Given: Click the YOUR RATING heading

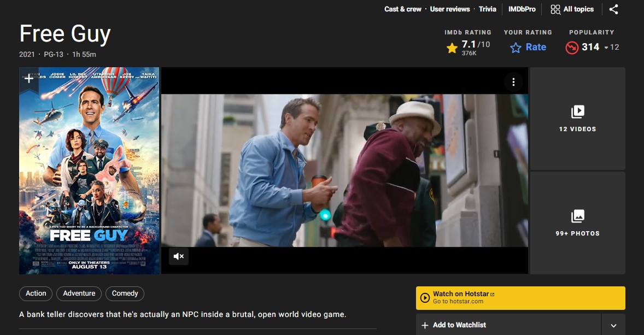Looking at the screenshot, I should tap(528, 32).
